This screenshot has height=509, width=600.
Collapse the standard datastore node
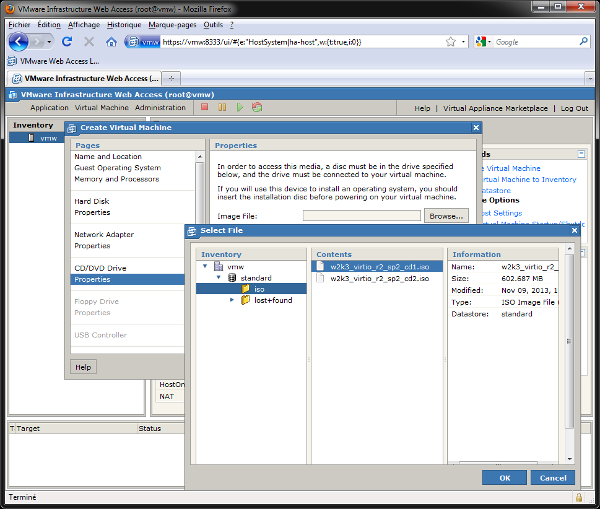click(x=218, y=277)
